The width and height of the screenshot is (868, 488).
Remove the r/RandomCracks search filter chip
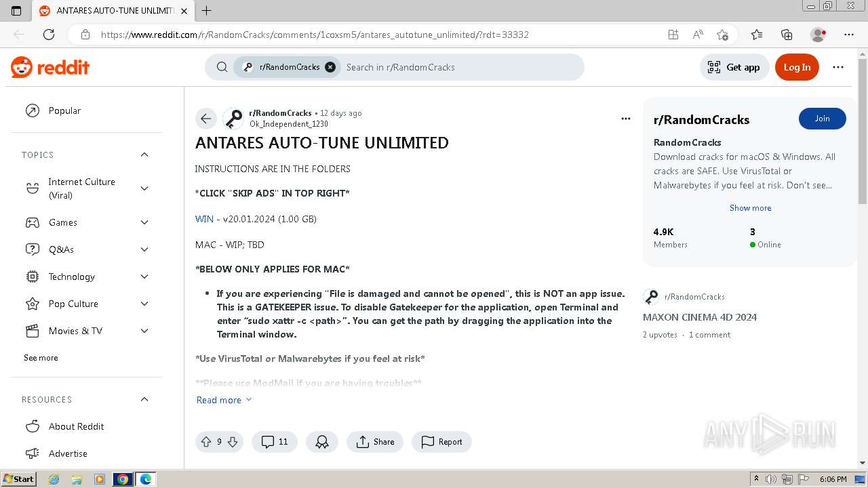point(330,67)
